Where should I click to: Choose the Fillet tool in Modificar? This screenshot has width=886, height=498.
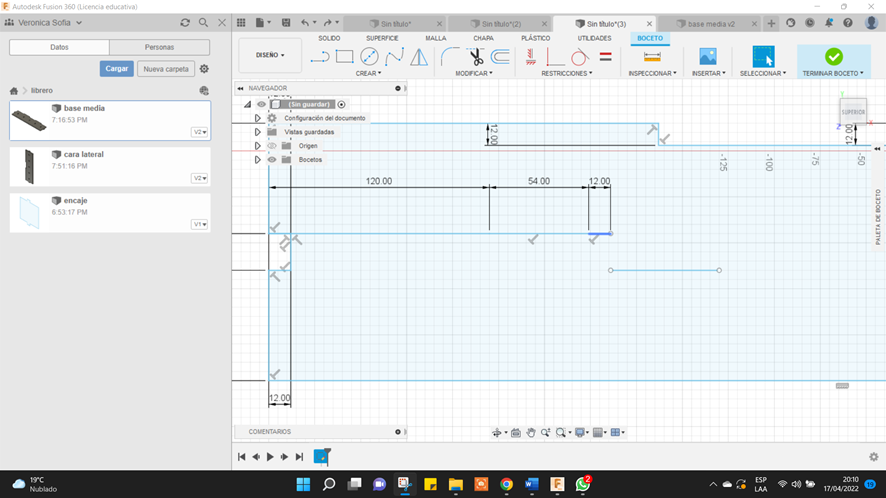click(450, 57)
